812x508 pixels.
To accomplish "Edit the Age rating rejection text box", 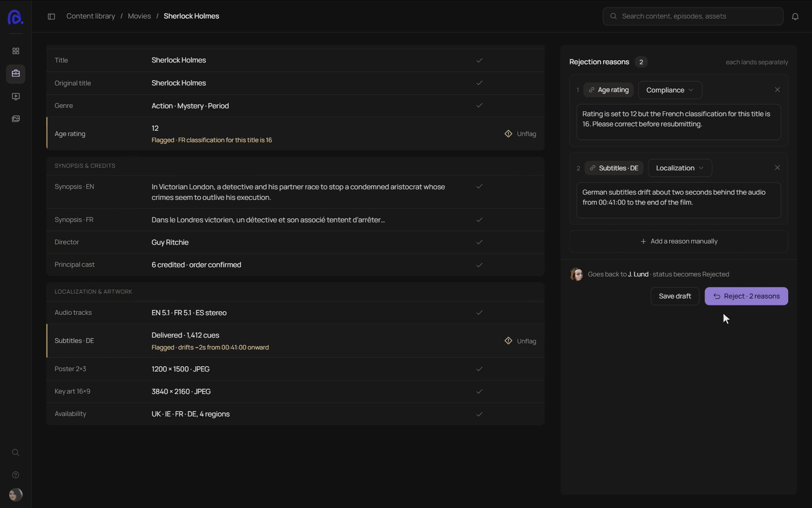I will tap(679, 122).
